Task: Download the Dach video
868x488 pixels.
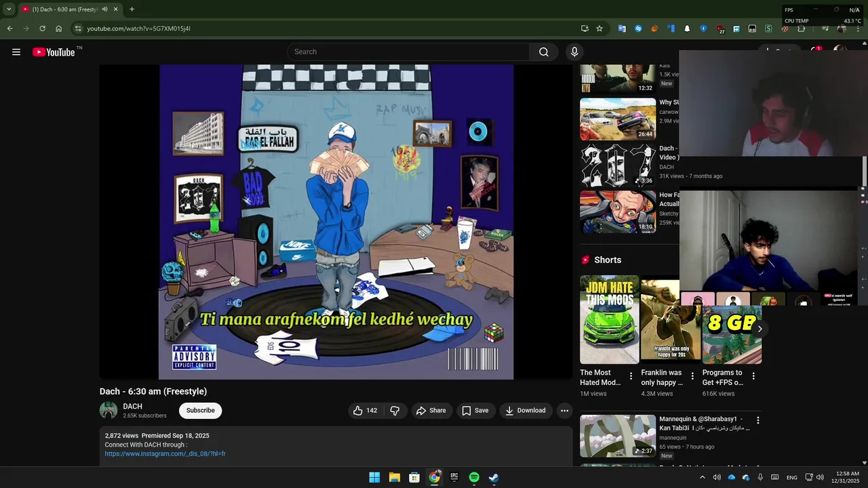Action: pyautogui.click(x=526, y=411)
